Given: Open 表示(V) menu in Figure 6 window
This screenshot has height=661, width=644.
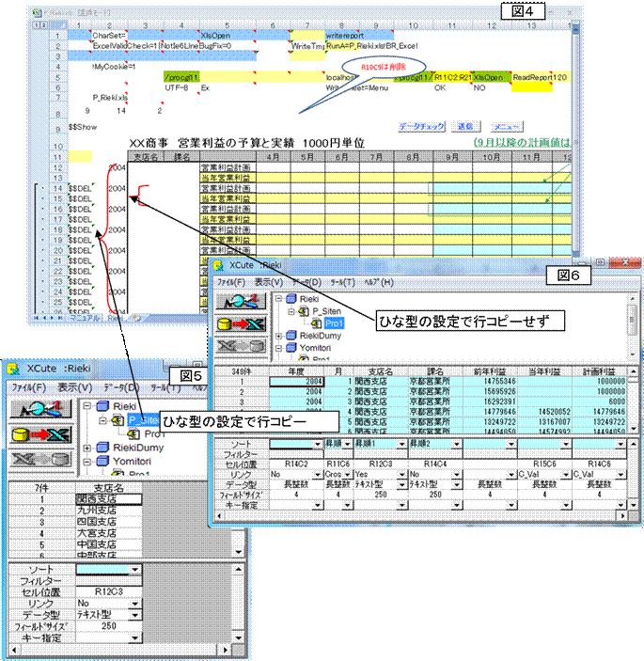Looking at the screenshot, I should coord(269,282).
